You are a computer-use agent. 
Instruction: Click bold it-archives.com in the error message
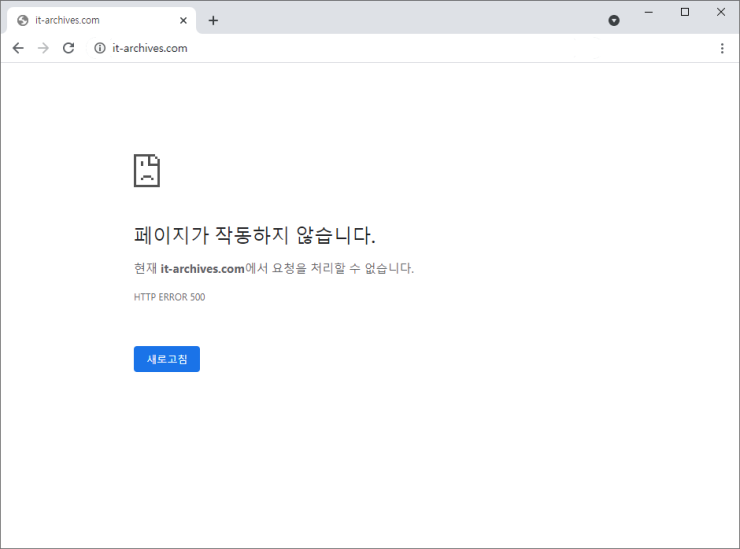click(202, 268)
